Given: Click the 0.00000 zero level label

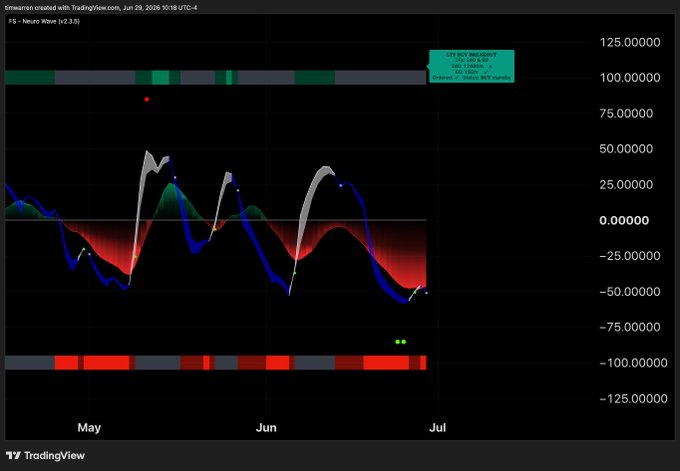Looking at the screenshot, I should (624, 220).
